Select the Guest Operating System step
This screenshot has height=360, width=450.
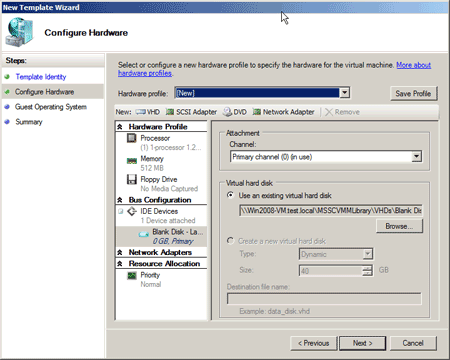[x=51, y=107]
